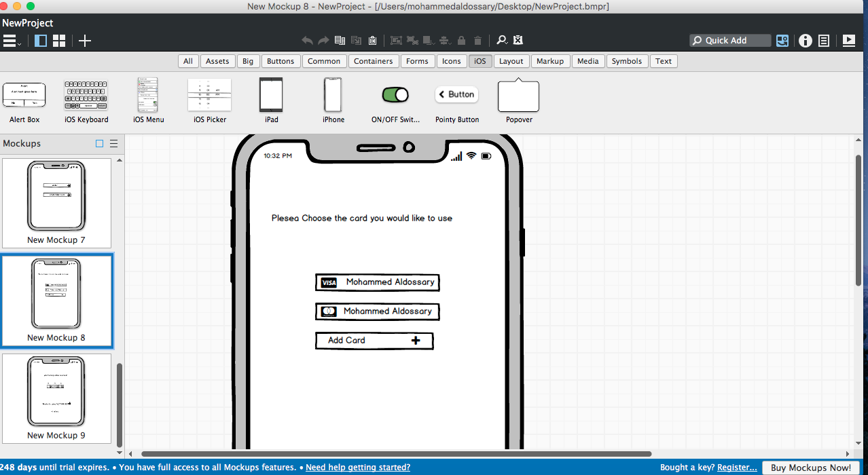Select the Text library category

664,61
